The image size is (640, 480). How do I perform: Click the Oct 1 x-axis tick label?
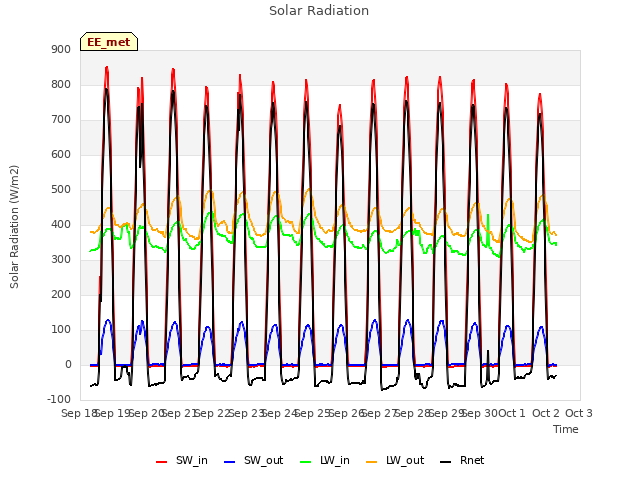point(512,413)
